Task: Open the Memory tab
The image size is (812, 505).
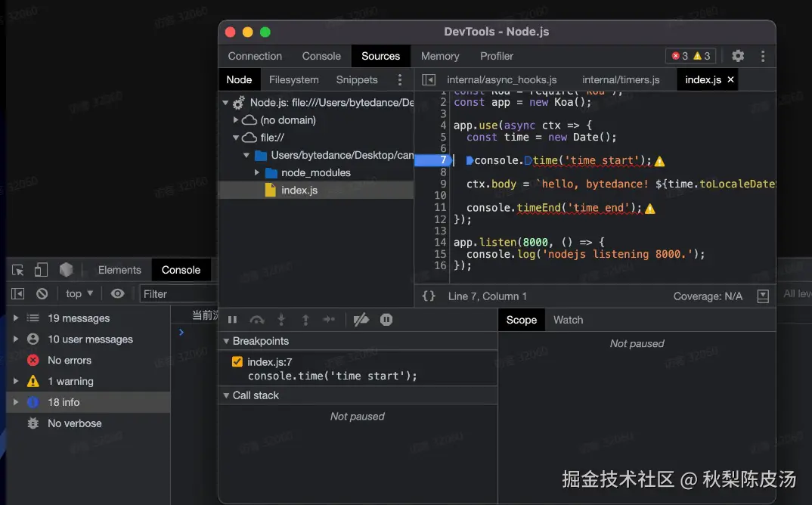Action: (440, 56)
